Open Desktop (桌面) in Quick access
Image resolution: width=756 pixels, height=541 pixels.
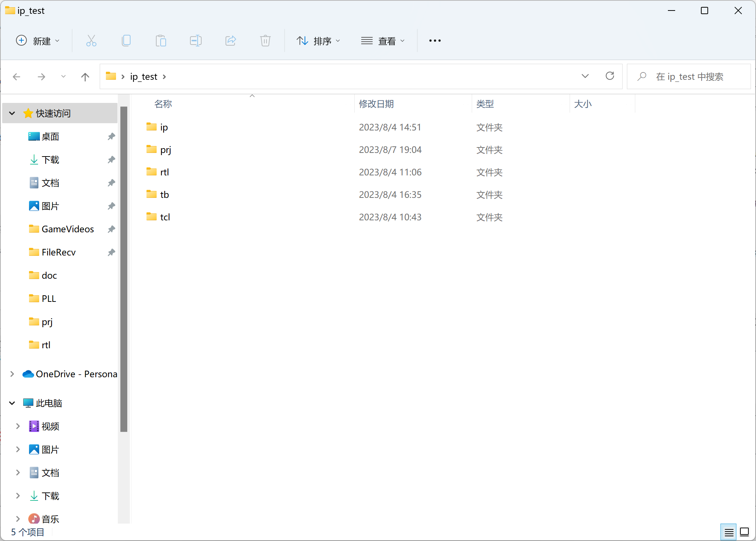point(50,137)
